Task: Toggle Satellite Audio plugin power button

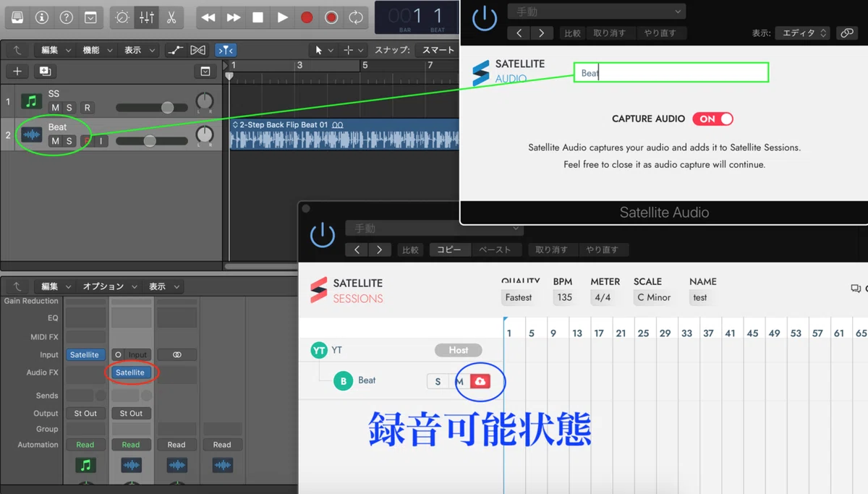Action: click(484, 20)
